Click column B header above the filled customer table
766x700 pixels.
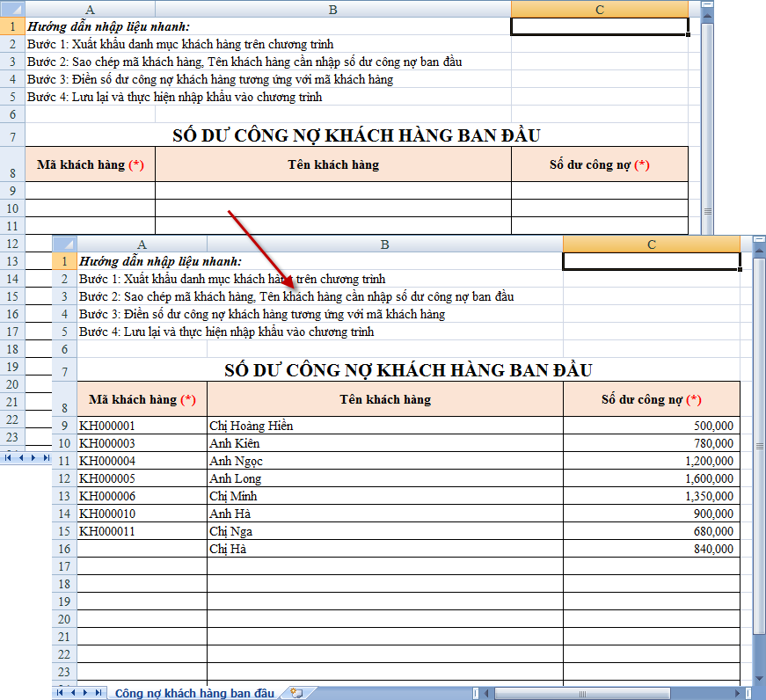384,244
